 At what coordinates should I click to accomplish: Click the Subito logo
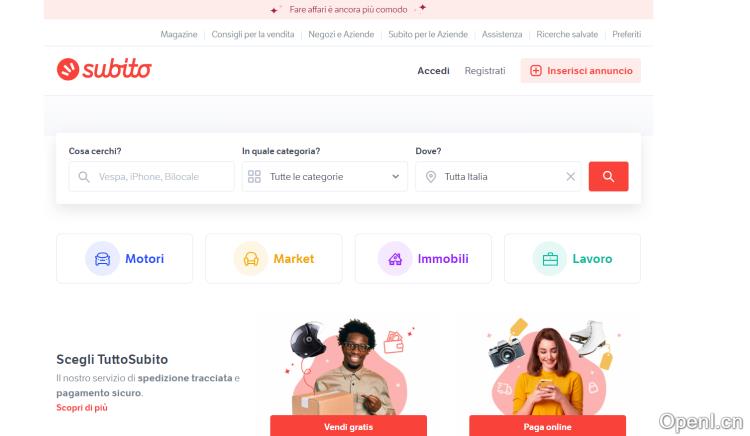tap(104, 69)
